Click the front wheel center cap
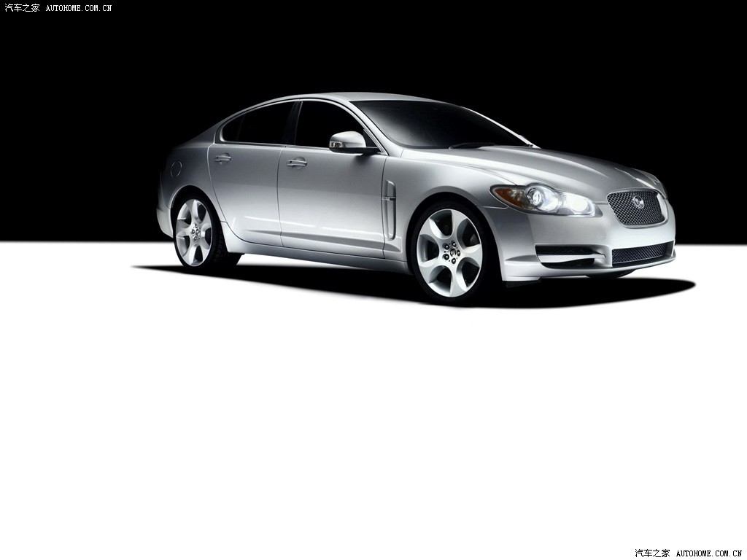The width and height of the screenshot is (747, 560). pos(449,253)
